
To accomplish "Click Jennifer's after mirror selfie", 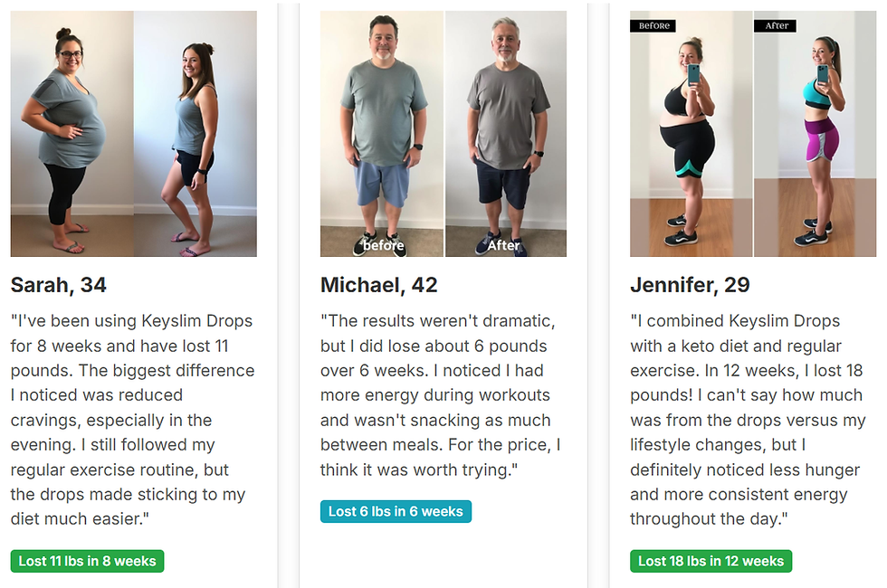I will point(815,145).
